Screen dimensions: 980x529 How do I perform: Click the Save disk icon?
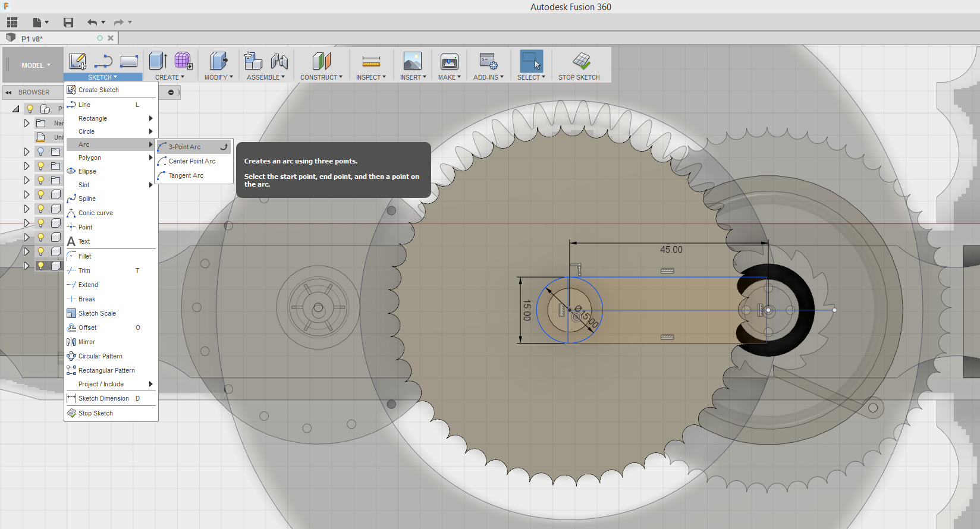(68, 23)
